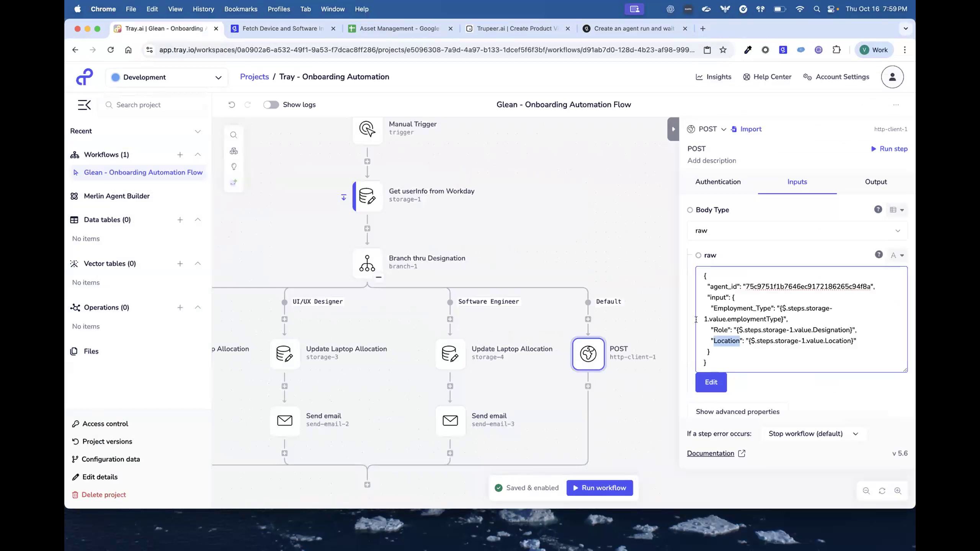
Task: Click the lightbulb suggestions icon on the canvas
Action: pyautogui.click(x=234, y=166)
